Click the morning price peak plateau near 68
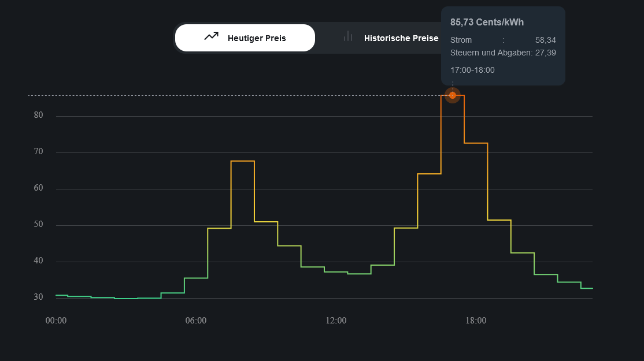This screenshot has width=644, height=361. tap(243, 161)
